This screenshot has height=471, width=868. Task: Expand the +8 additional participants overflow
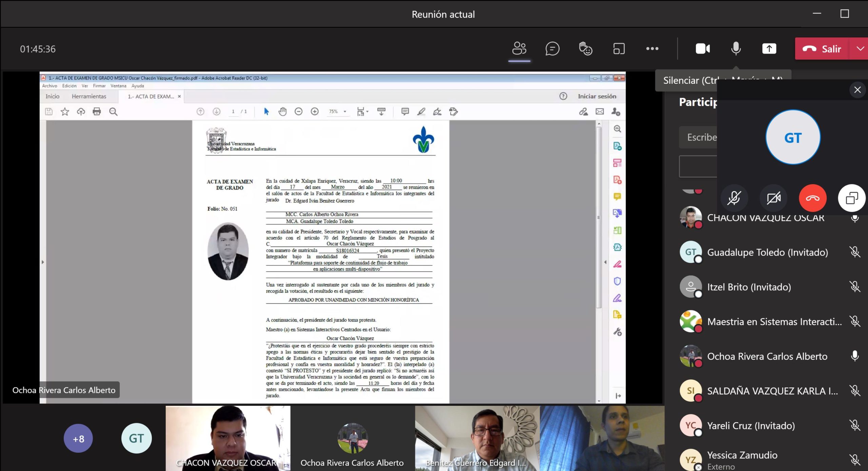78,438
